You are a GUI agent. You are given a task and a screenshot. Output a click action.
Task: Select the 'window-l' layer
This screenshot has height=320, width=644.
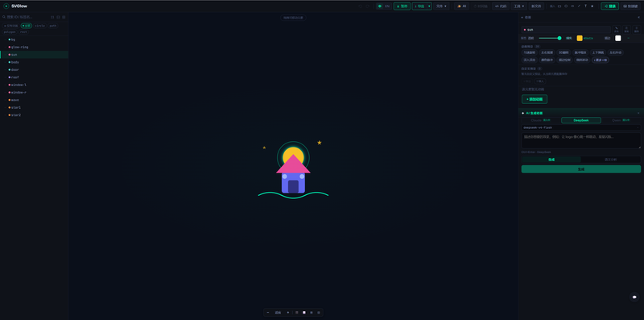(x=34, y=85)
